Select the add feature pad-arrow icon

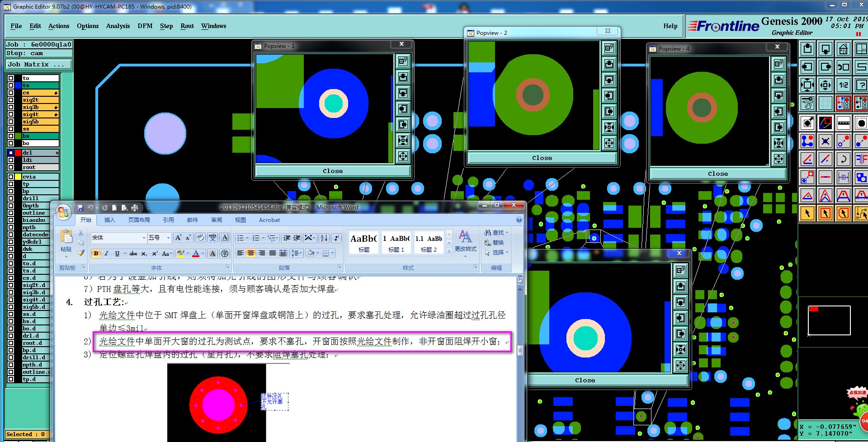807,123
